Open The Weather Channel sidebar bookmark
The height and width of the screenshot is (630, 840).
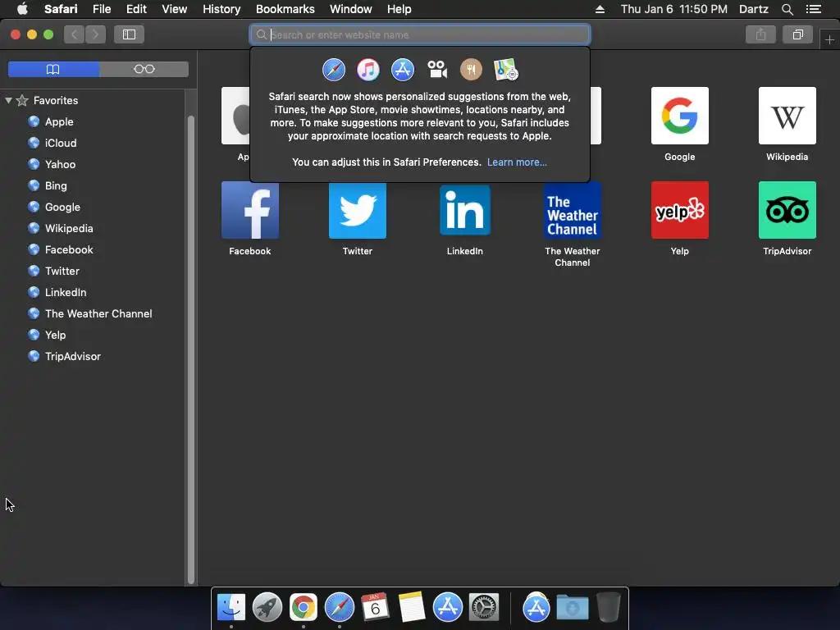pos(98,313)
